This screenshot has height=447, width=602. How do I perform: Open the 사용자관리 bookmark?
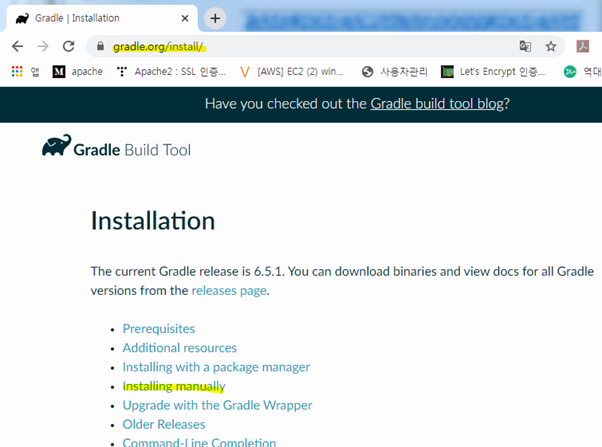pyautogui.click(x=394, y=71)
